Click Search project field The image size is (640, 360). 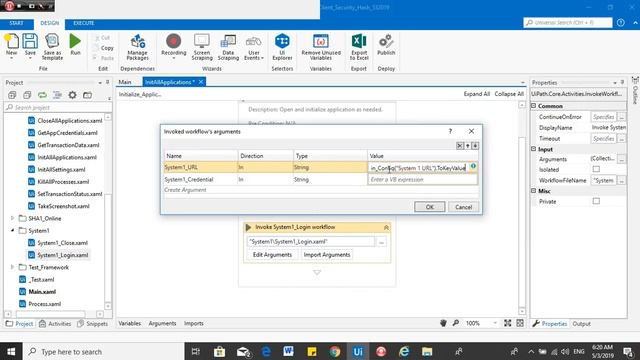[58, 107]
